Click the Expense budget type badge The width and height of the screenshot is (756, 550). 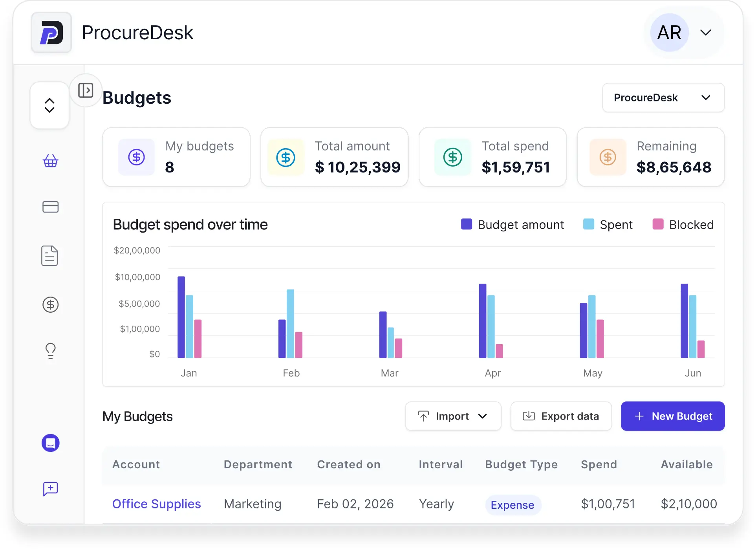[x=513, y=505]
